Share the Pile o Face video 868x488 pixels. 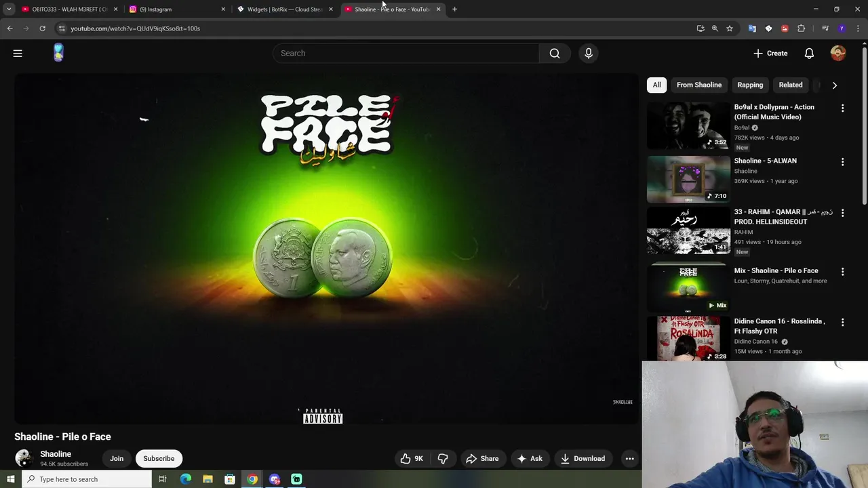482,459
